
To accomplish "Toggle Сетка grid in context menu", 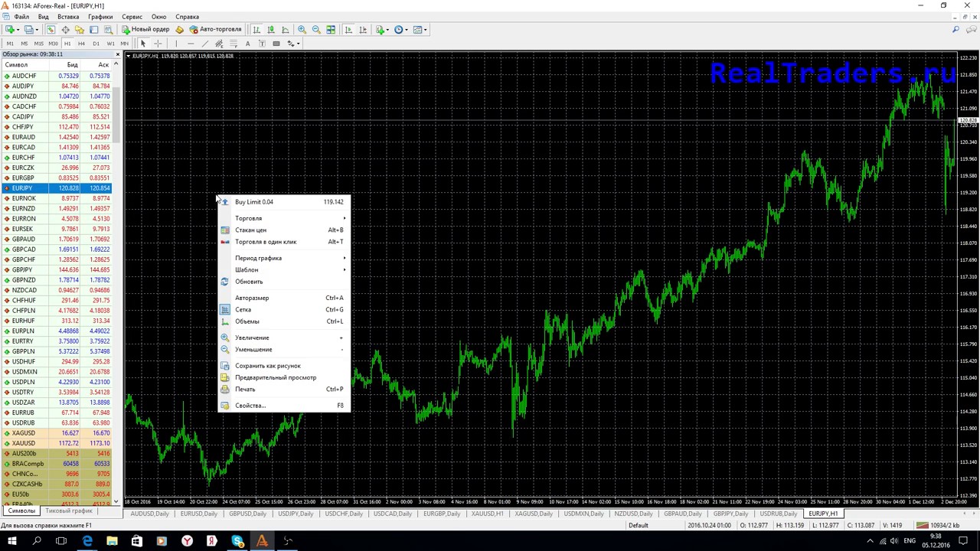I will (283, 309).
